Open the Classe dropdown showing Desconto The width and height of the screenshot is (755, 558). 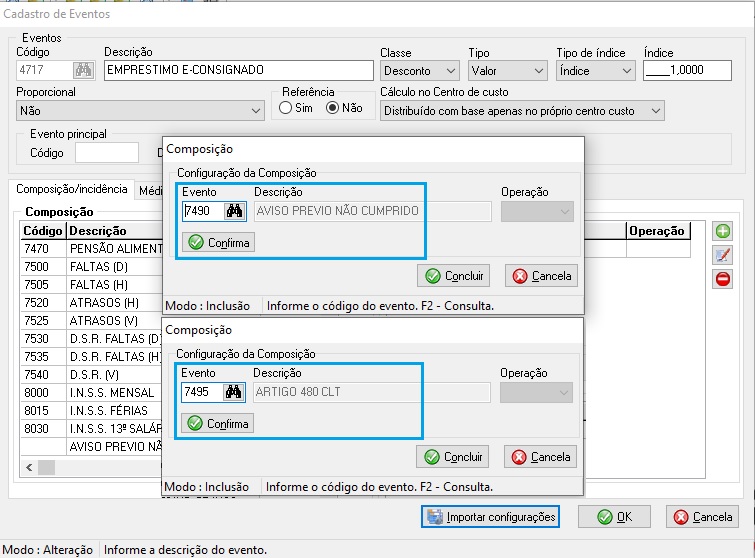(419, 71)
